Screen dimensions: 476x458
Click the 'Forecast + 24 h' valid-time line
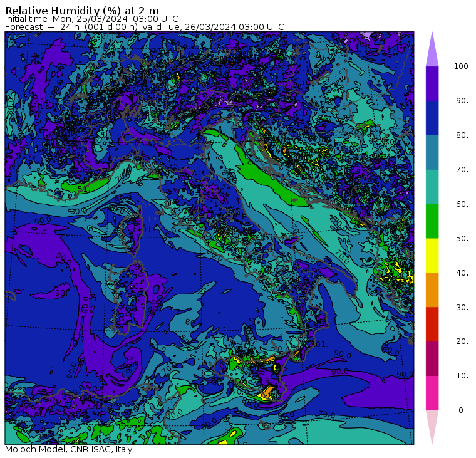pos(145,27)
